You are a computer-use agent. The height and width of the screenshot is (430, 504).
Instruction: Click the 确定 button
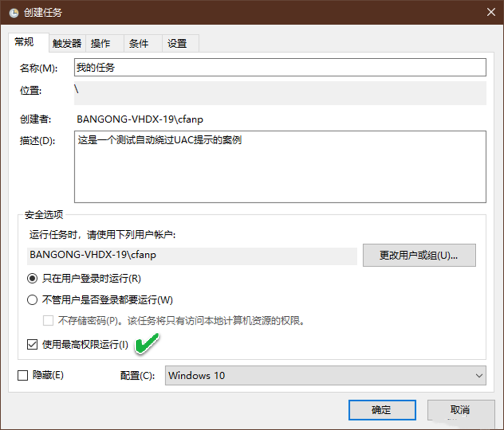click(382, 410)
